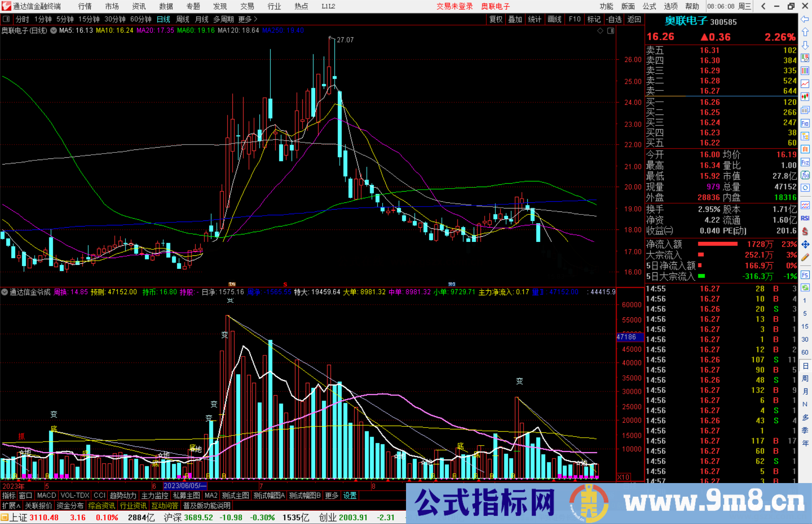The image size is (812, 524).
Task: Switch to 60分钟 period
Action: point(141,19)
